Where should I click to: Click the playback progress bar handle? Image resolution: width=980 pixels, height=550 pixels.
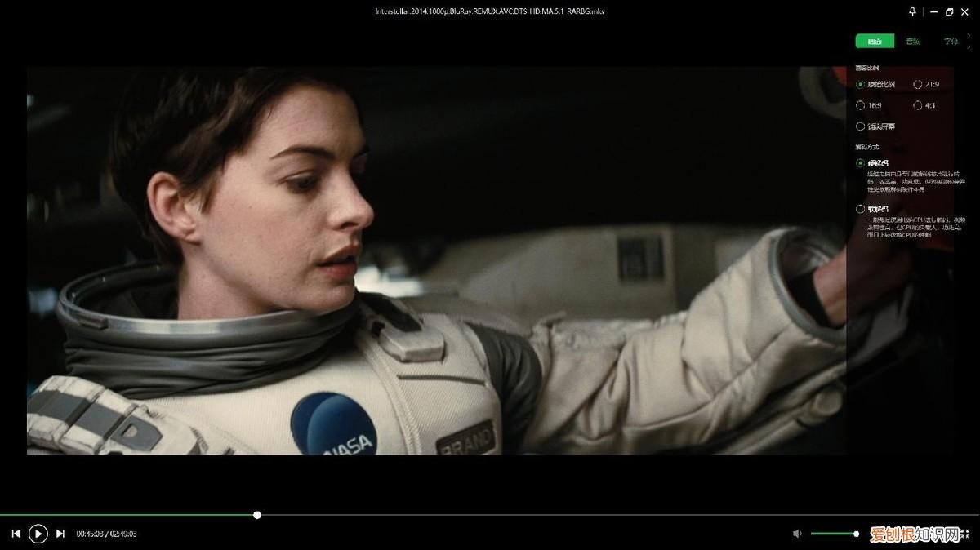(257, 515)
